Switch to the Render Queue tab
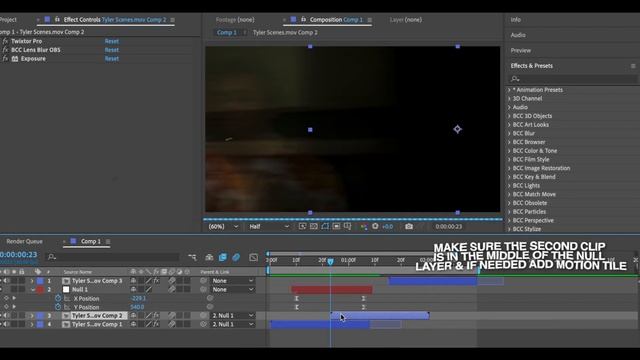Screen dimensions: 640x360 [x=24, y=241]
